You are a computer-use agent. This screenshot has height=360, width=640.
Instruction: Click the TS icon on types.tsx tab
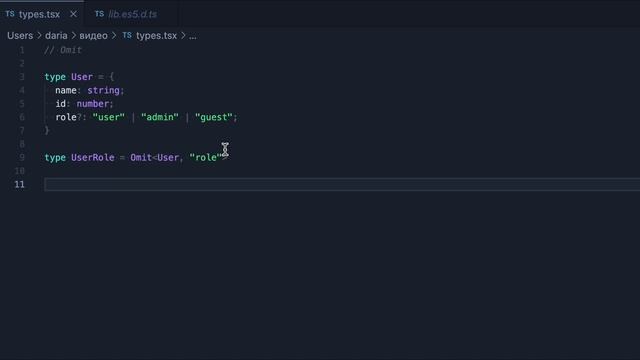click(x=10, y=14)
